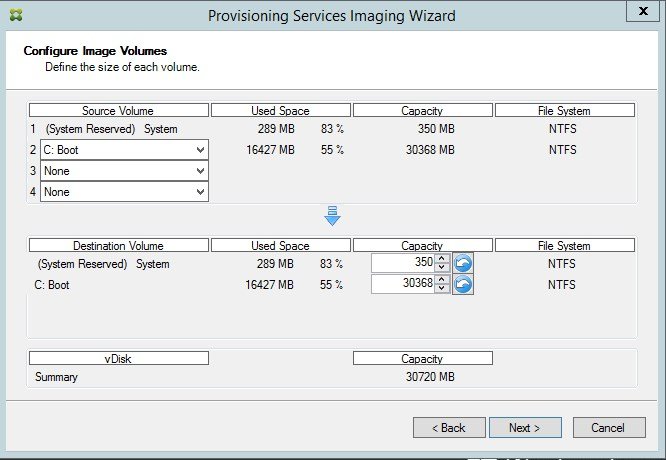The image size is (666, 460).
Task: Go back with the '< Back' button
Action: point(448,428)
